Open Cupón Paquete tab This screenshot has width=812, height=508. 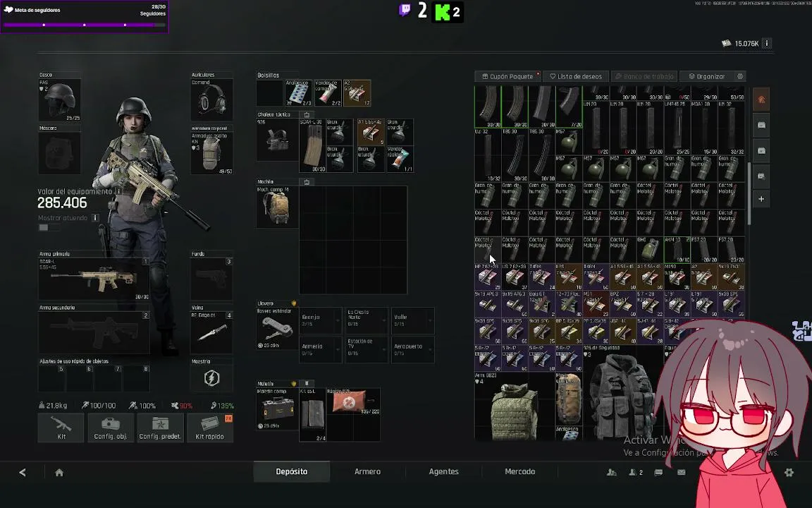point(508,76)
